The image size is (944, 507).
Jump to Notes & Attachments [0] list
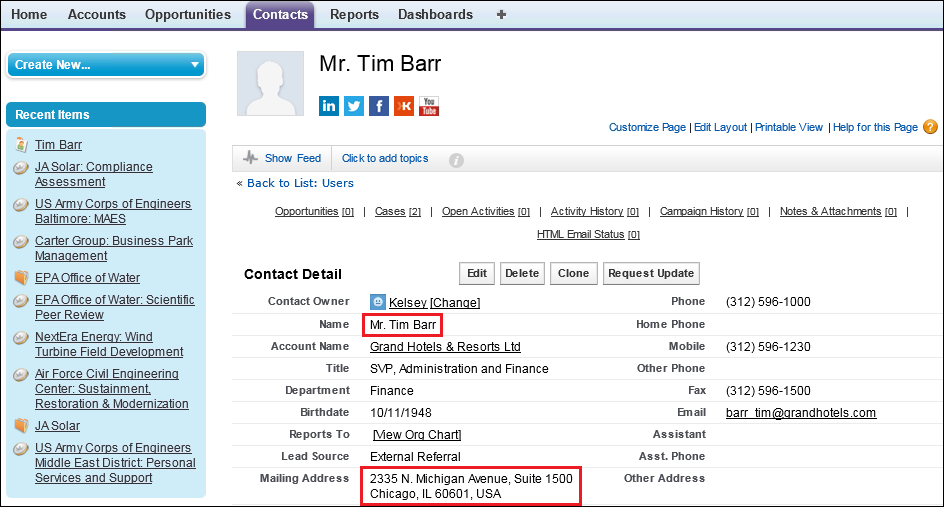[x=838, y=211]
